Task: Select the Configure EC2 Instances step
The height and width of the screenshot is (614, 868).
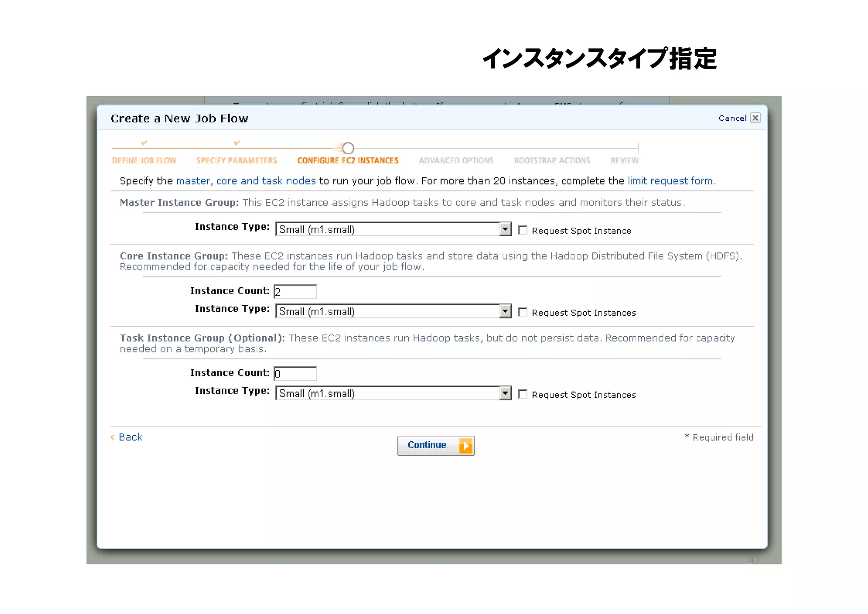Action: (348, 161)
